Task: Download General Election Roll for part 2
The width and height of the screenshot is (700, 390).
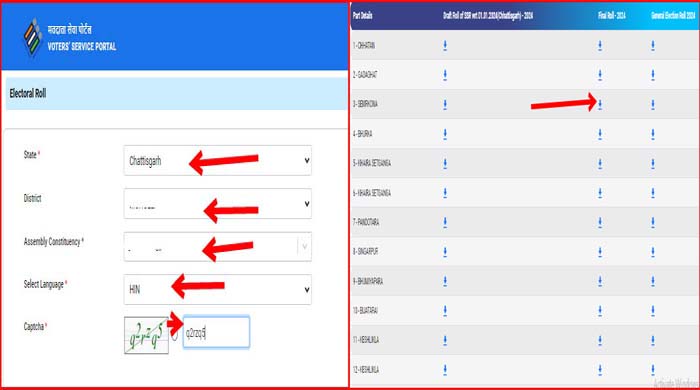Action: tap(653, 75)
